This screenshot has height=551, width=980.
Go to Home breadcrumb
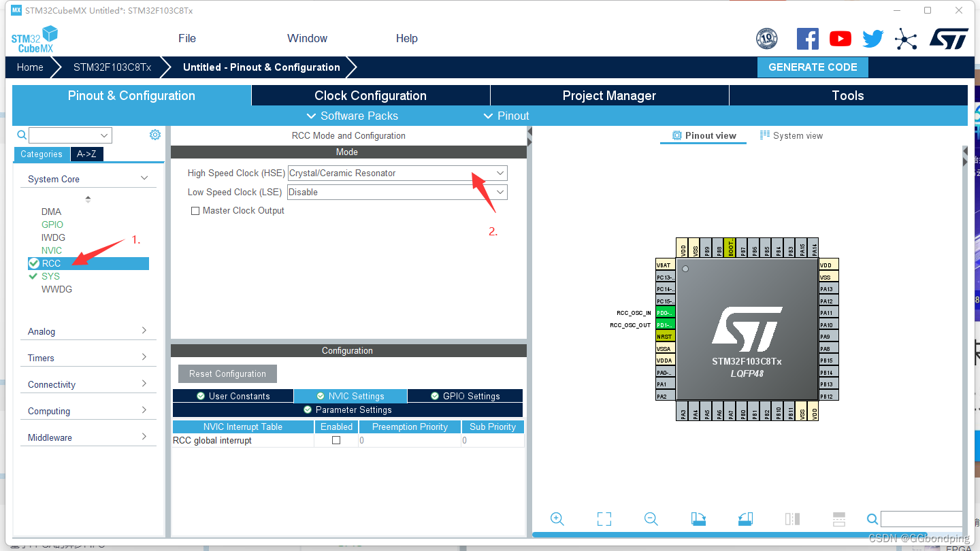(30, 67)
